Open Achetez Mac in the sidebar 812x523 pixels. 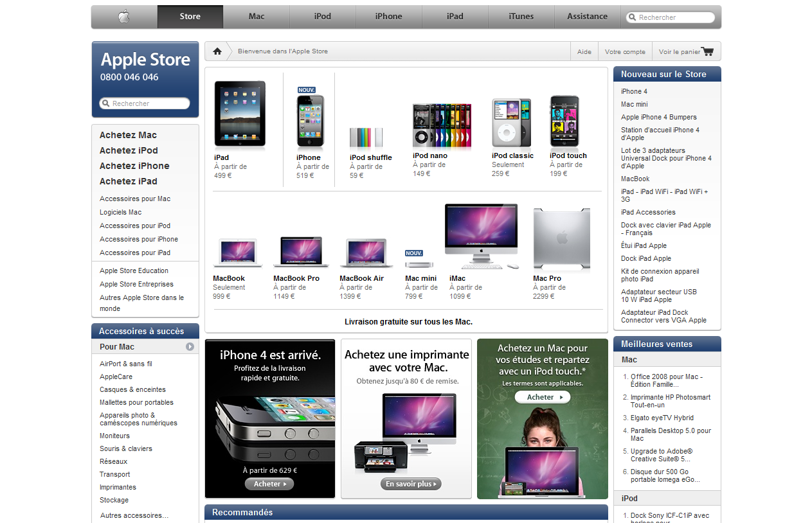pos(129,135)
